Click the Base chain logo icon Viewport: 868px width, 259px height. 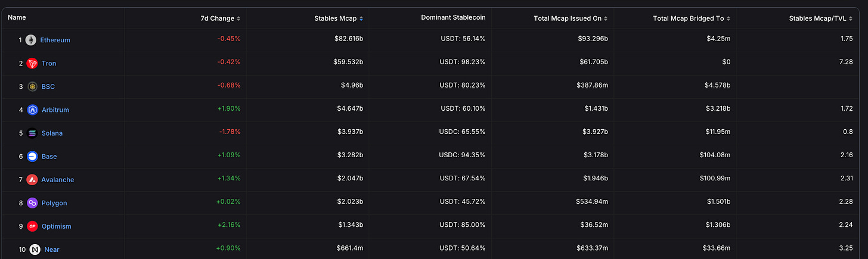[x=32, y=156]
